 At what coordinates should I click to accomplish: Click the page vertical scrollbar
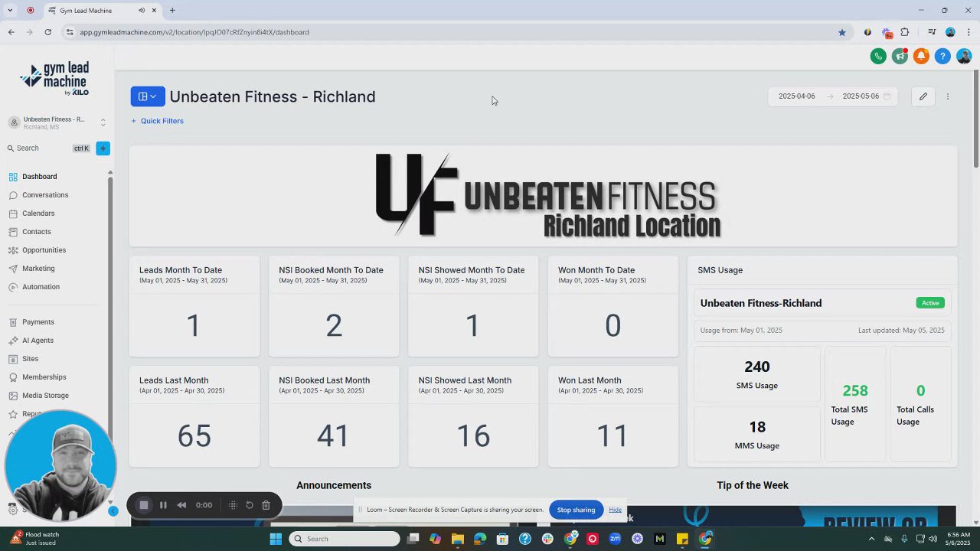click(x=976, y=119)
